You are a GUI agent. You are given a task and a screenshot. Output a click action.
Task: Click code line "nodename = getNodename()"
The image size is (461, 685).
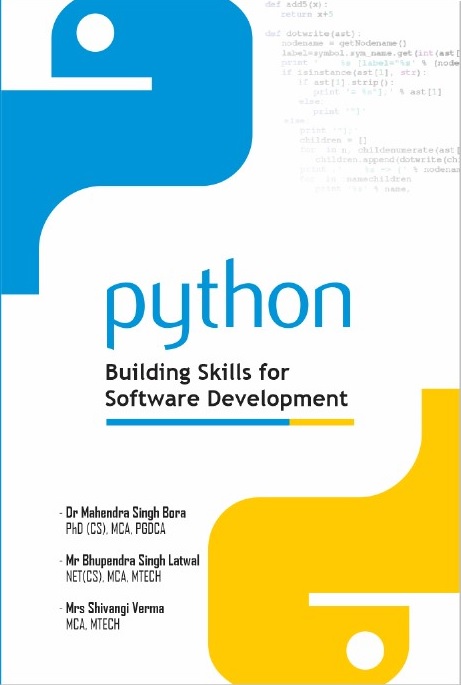click(x=344, y=43)
